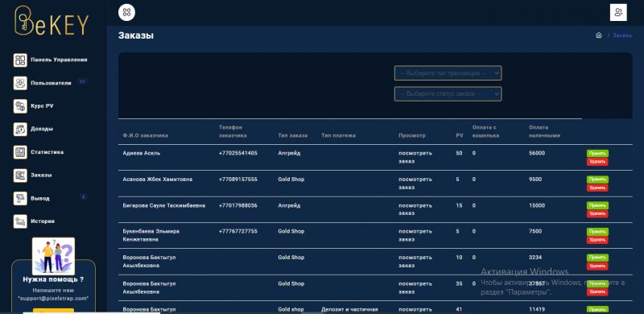Viewport: 644px width, 314px height.
Task: Click the Пользователи sidebar icon
Action: pos(20,83)
